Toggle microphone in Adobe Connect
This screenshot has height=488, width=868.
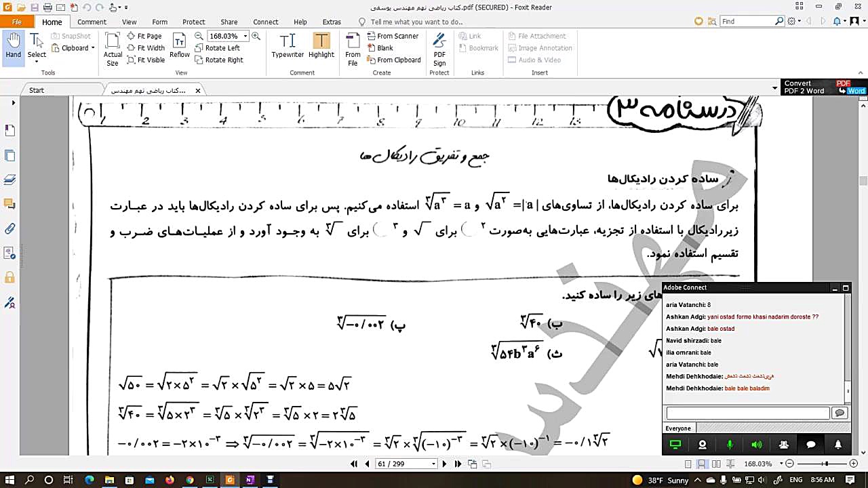[x=730, y=445]
